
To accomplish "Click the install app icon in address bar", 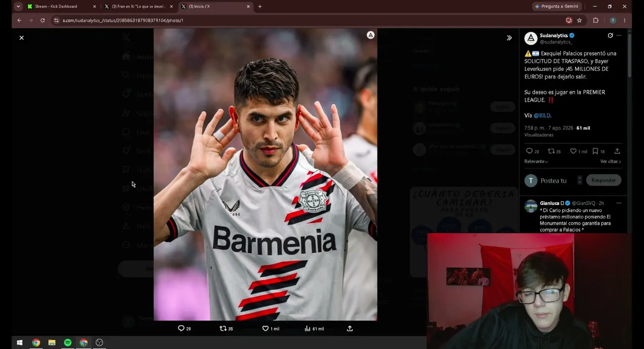I will pos(569,20).
